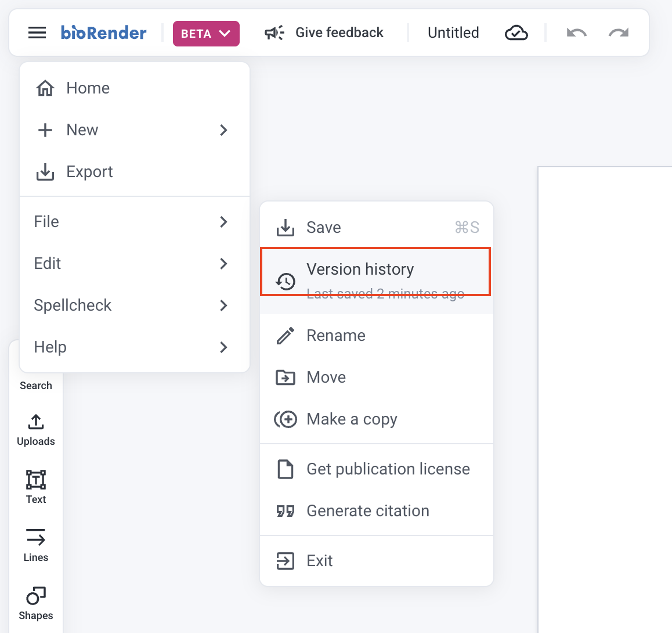Open the BETA dropdown
The height and width of the screenshot is (633, 672).
pos(206,34)
